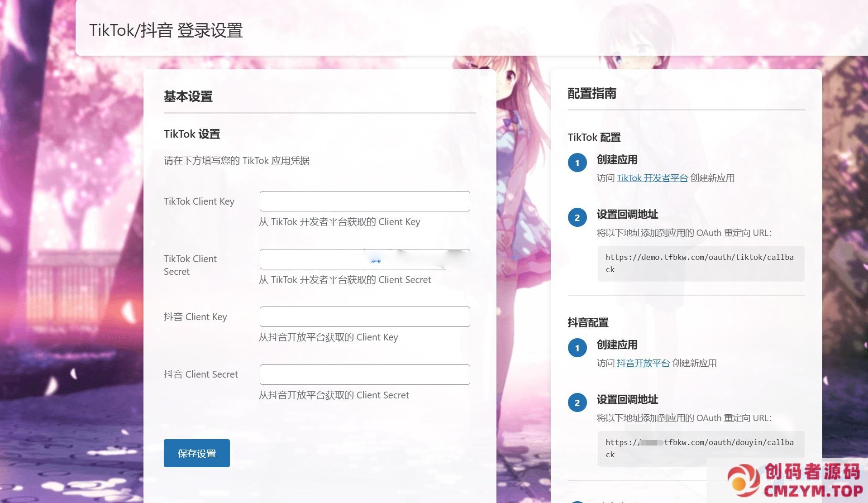Click step 1 circle icon under TikTok 配置
Image resolution: width=868 pixels, height=503 pixels.
coord(577,163)
